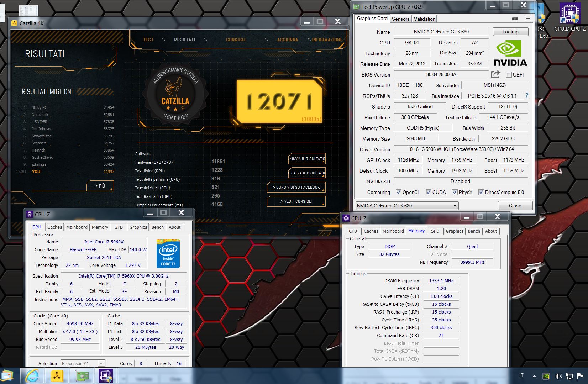This screenshot has width=588, height=384.
Task: Click the left CPU-Z window title icon
Action: click(30, 214)
